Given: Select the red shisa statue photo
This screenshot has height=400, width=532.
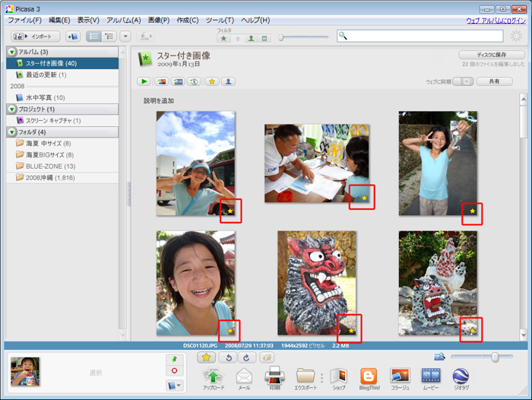Looking at the screenshot, I should click(317, 283).
